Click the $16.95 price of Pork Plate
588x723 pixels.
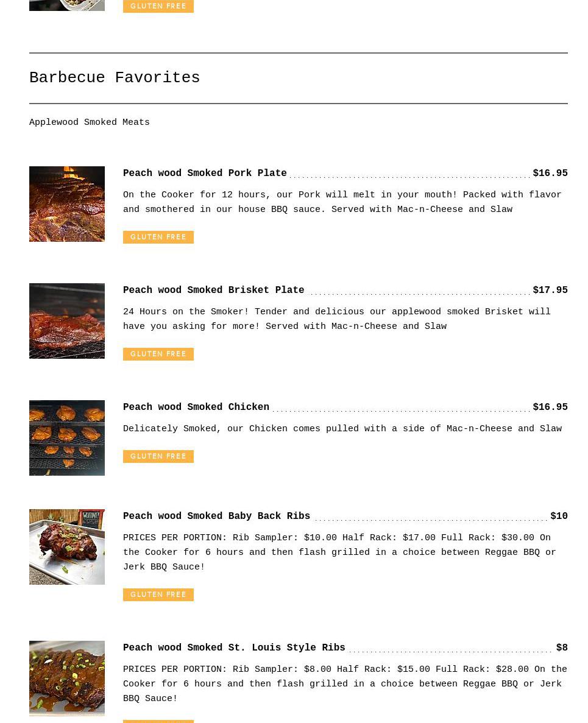[x=550, y=173]
